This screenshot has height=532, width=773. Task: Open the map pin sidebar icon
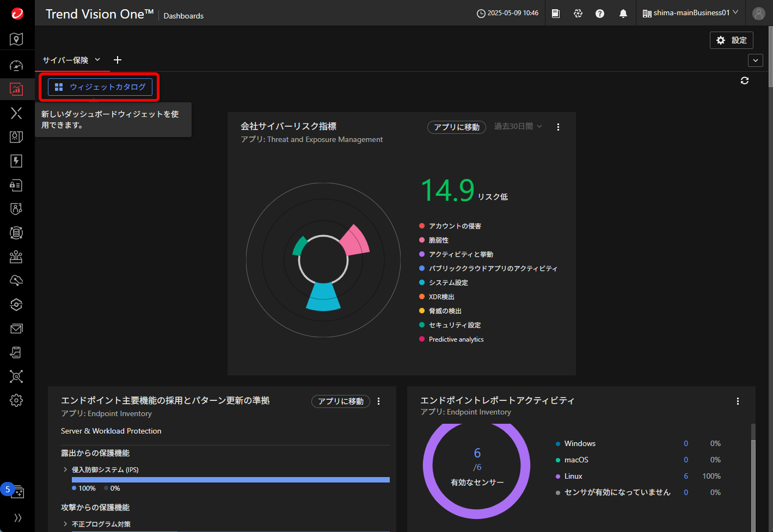[x=16, y=39]
